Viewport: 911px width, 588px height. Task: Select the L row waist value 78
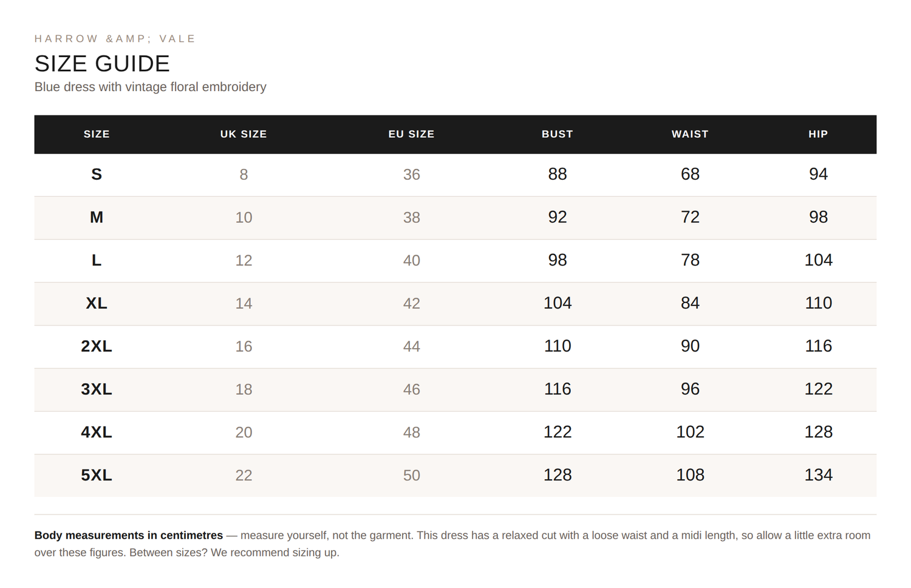pos(690,260)
